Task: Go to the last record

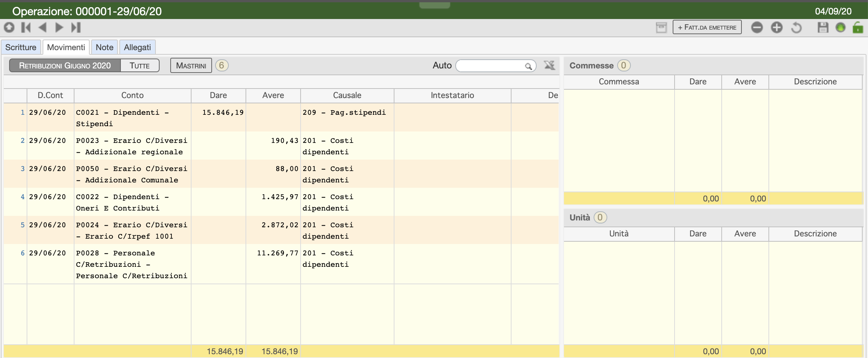Action: (x=76, y=27)
